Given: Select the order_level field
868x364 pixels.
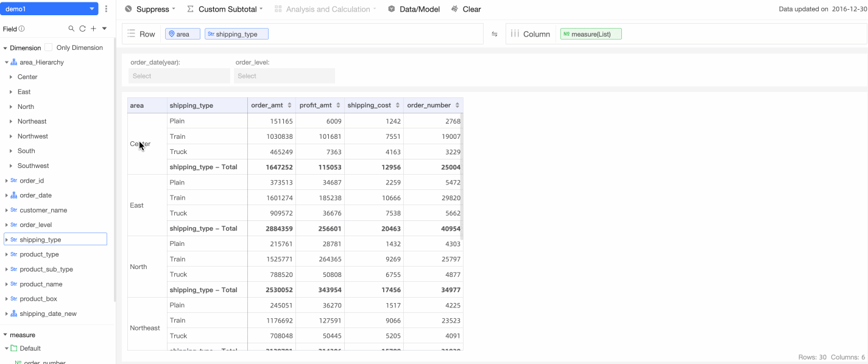Looking at the screenshot, I should click(35, 225).
